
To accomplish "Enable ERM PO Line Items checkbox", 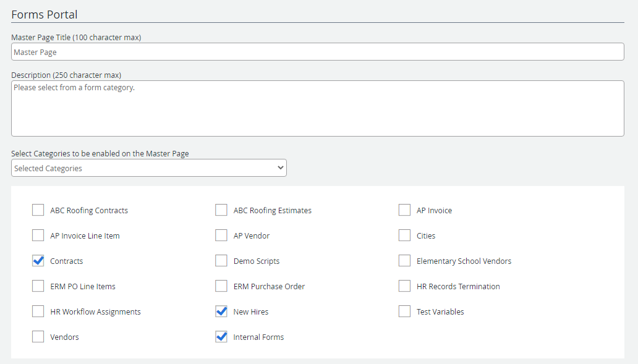I will click(38, 286).
